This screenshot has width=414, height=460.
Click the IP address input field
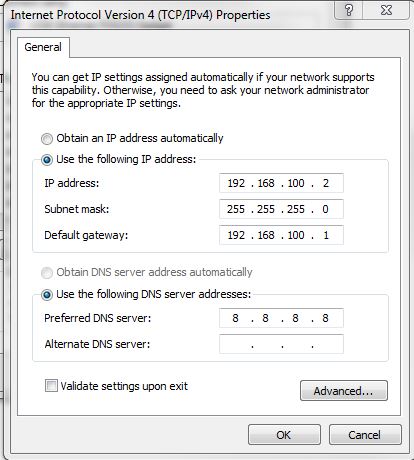(x=281, y=183)
